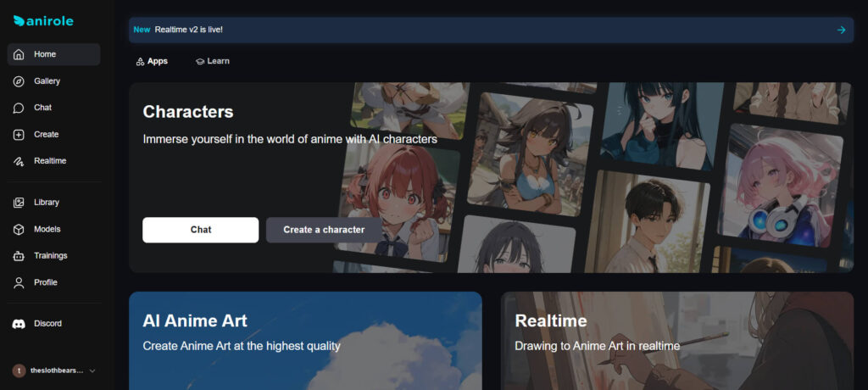The image size is (868, 390).
Task: Click the Discord logo icon
Action: pos(19,324)
